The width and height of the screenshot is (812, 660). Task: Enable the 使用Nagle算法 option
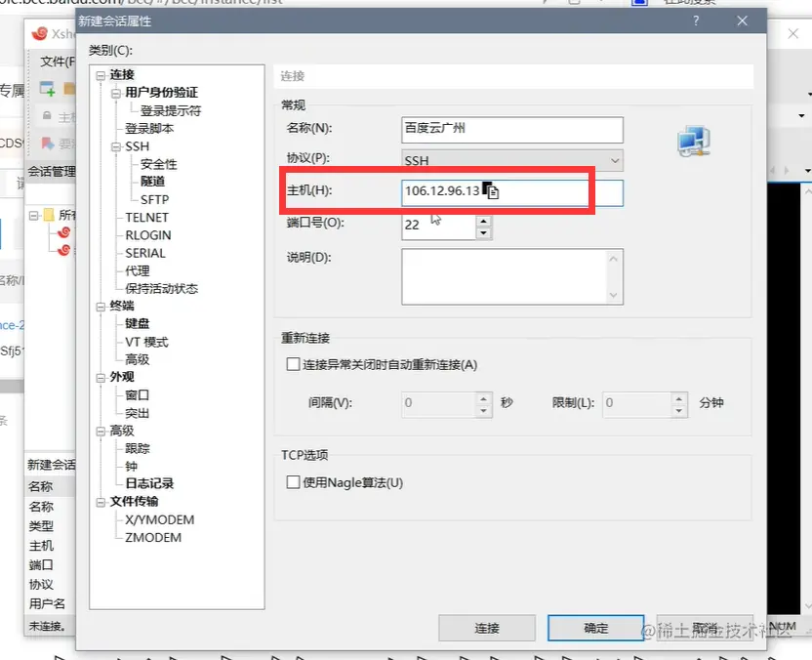pos(292,483)
